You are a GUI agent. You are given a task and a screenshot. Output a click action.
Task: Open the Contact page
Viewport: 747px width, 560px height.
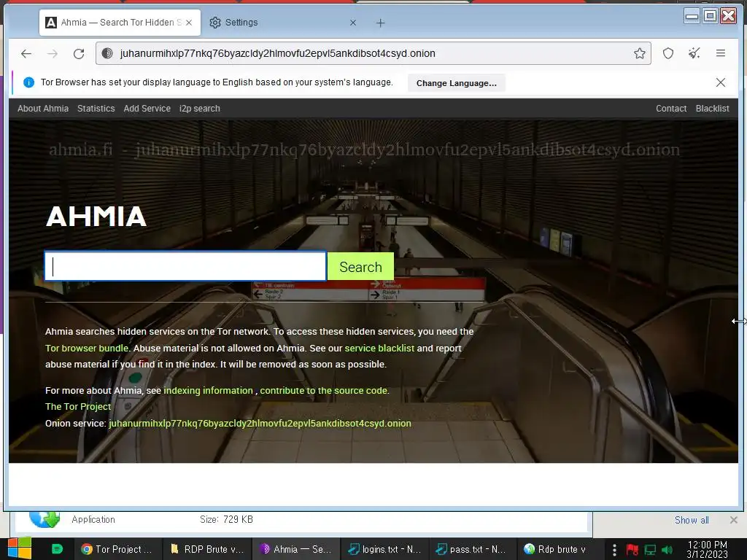(671, 109)
